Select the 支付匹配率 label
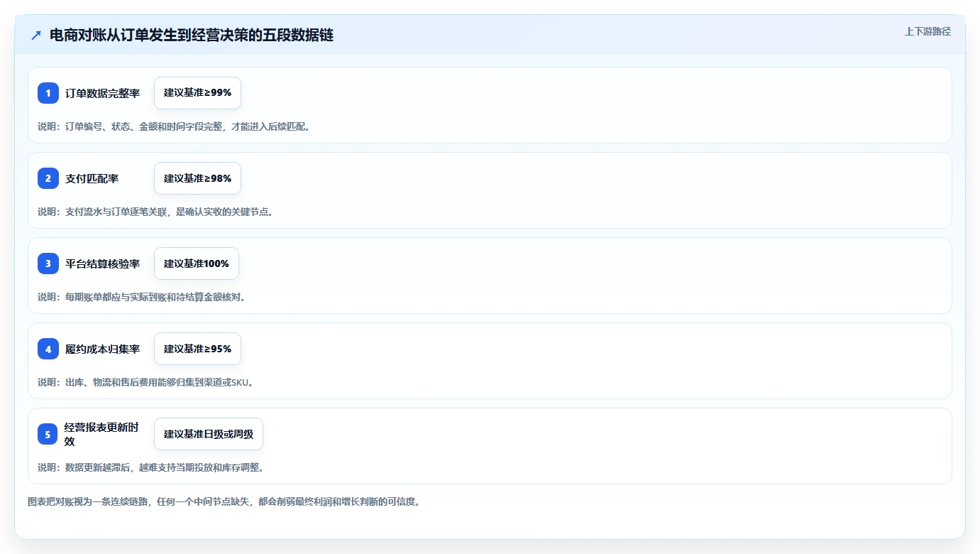The width and height of the screenshot is (980, 554). coord(92,178)
